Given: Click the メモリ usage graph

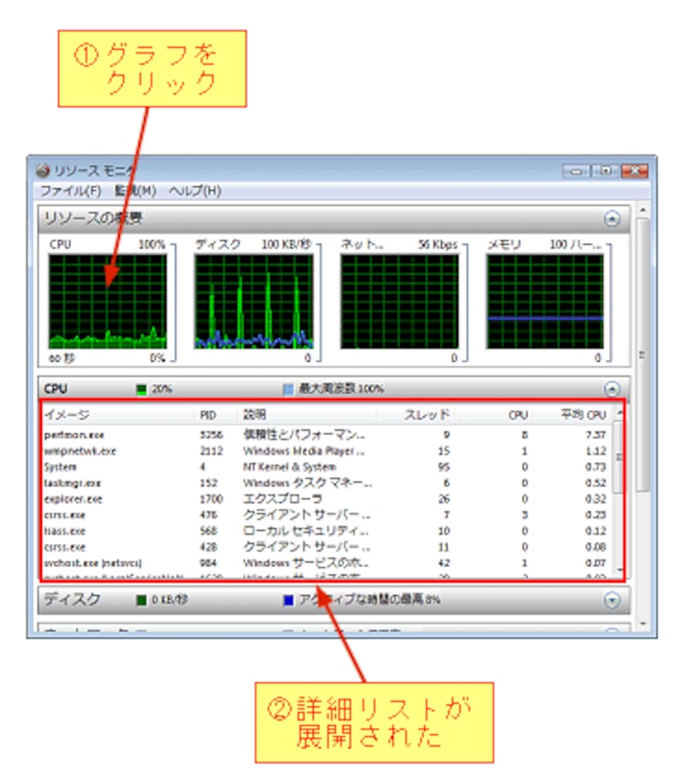Looking at the screenshot, I should point(545,302).
